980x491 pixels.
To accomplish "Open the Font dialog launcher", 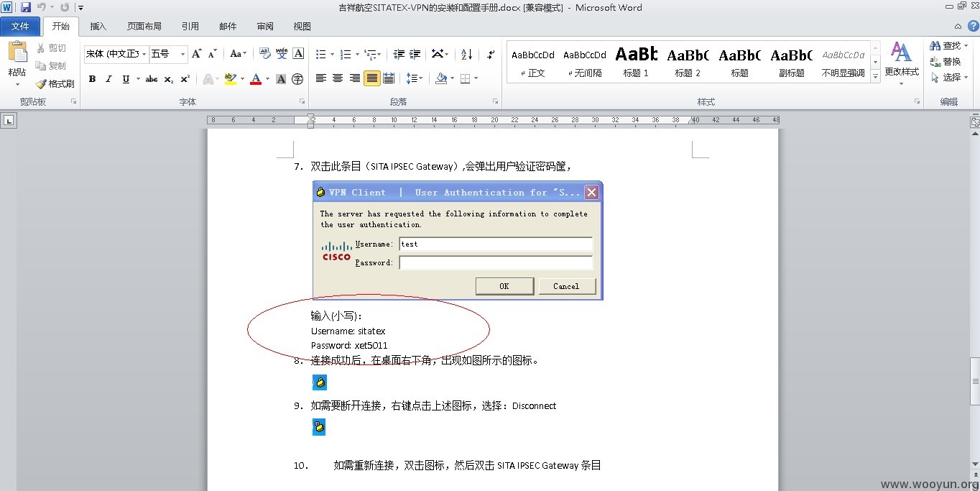I will (302, 102).
